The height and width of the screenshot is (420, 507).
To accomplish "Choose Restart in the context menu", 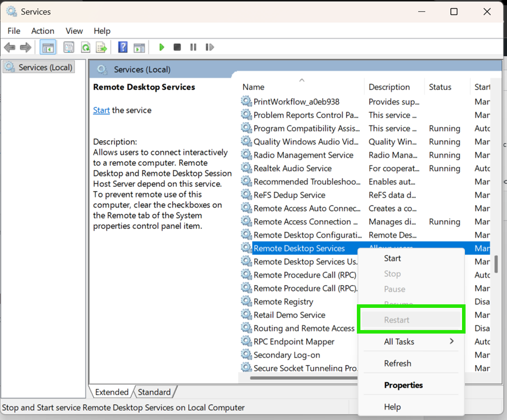I will [x=411, y=320].
